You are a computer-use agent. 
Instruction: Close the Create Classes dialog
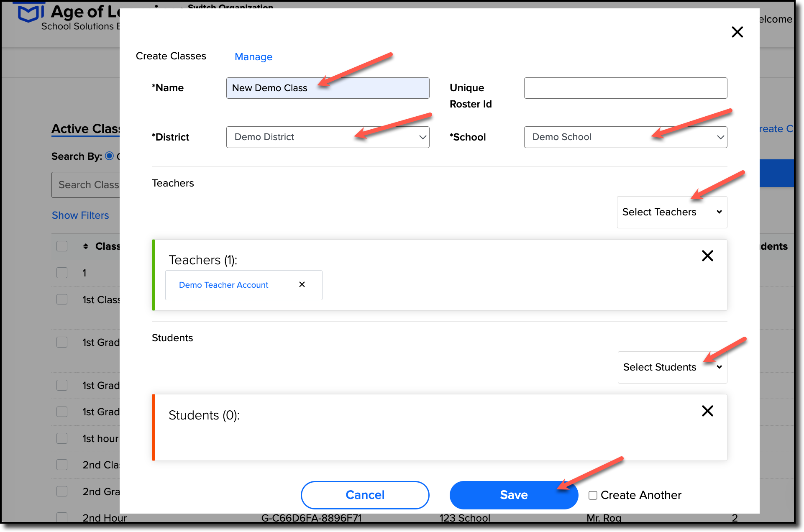coord(737,32)
